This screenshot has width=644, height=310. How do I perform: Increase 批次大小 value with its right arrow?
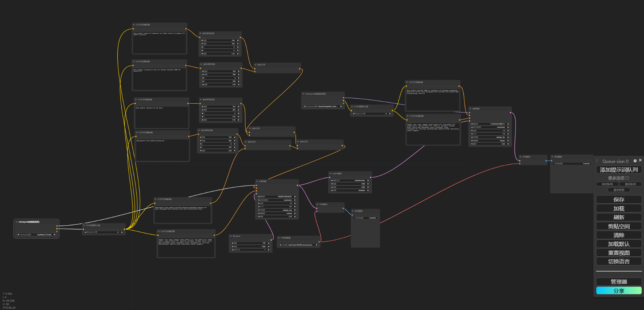click(269, 250)
